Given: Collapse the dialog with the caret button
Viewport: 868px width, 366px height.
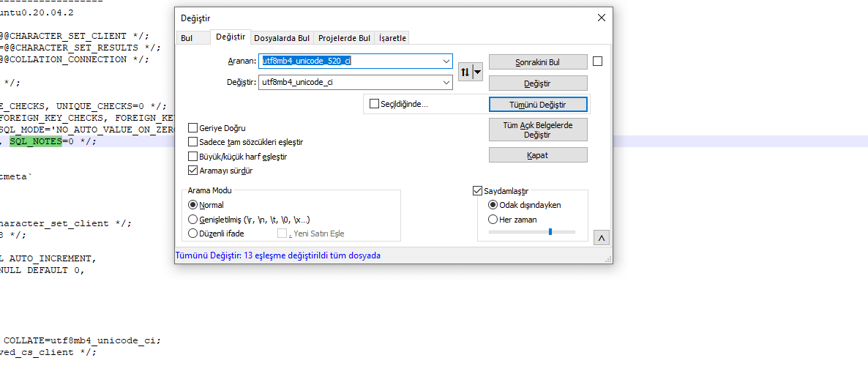Looking at the screenshot, I should 602,238.
